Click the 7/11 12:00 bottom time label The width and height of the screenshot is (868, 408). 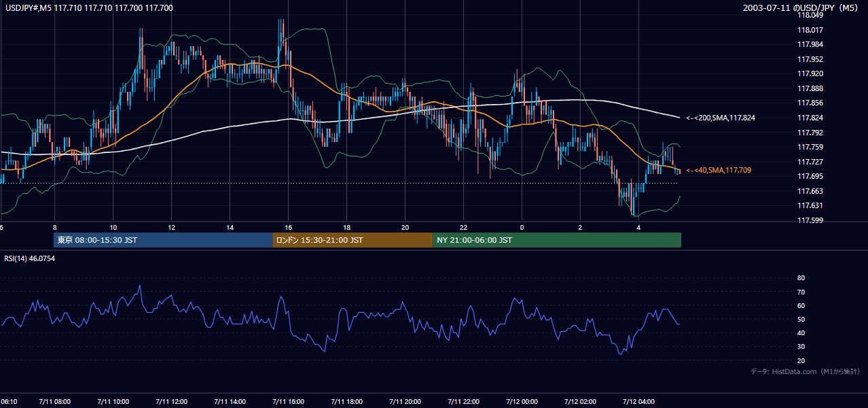(171, 402)
